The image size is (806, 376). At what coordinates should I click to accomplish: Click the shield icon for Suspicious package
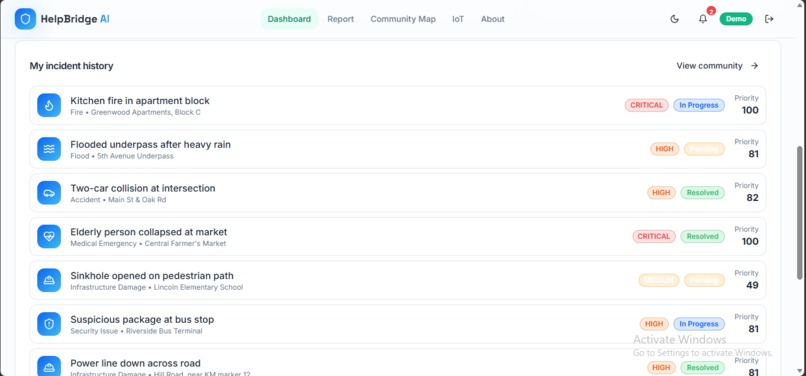tap(49, 324)
